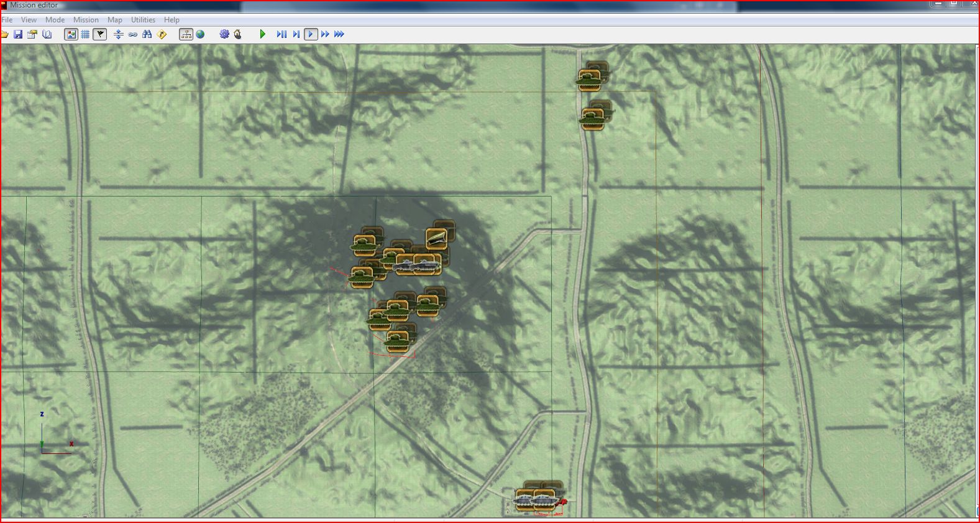
Task: Open the View menu
Action: [x=29, y=20]
